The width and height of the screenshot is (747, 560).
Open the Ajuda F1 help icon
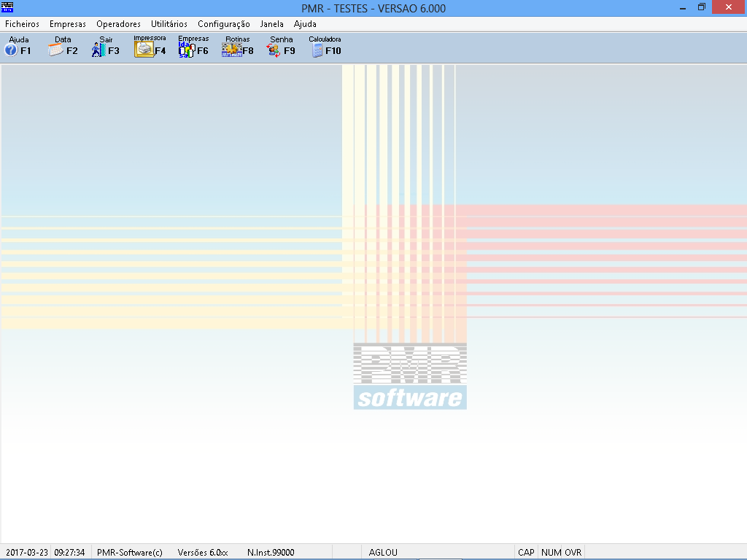point(18,46)
